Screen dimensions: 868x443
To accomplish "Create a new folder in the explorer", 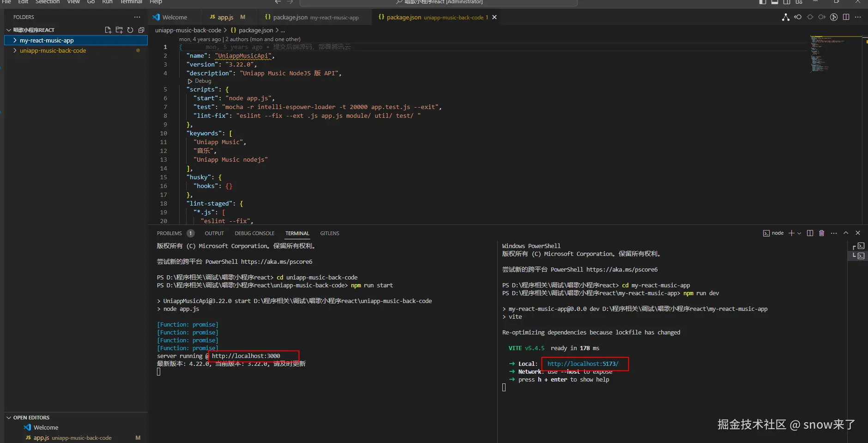I will tap(119, 30).
